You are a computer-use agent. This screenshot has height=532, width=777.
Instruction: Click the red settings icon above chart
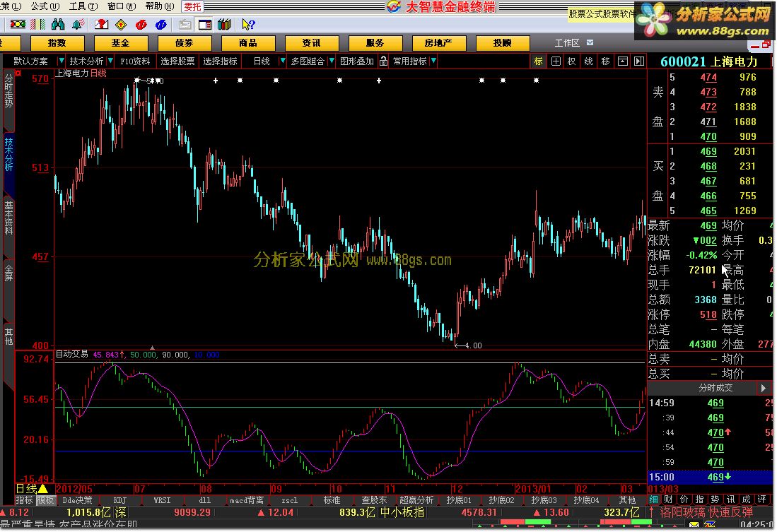pyautogui.click(x=18, y=73)
